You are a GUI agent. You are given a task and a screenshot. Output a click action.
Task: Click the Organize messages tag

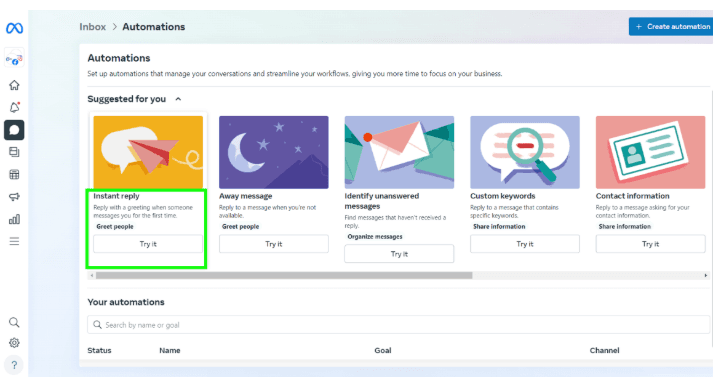coord(375,237)
